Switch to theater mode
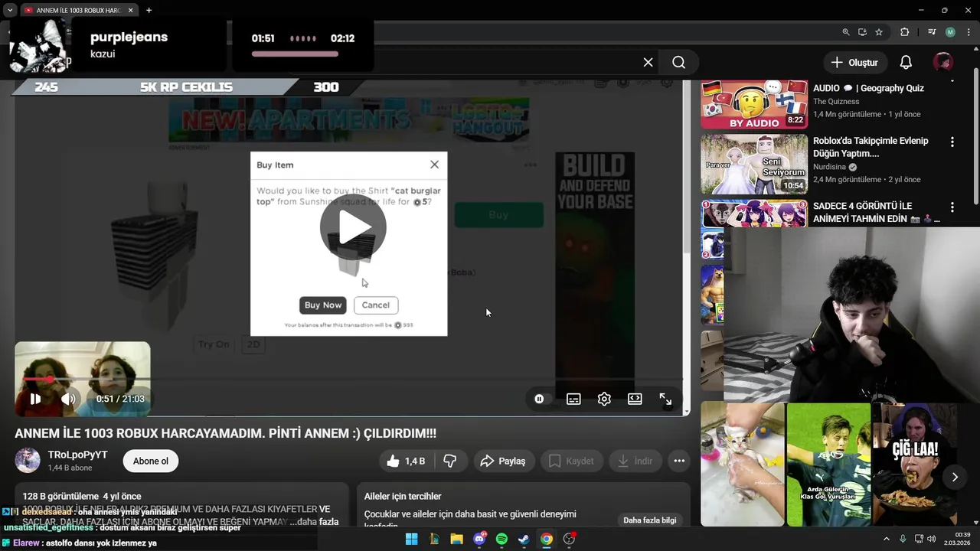This screenshot has height=551, width=980. 635,399
